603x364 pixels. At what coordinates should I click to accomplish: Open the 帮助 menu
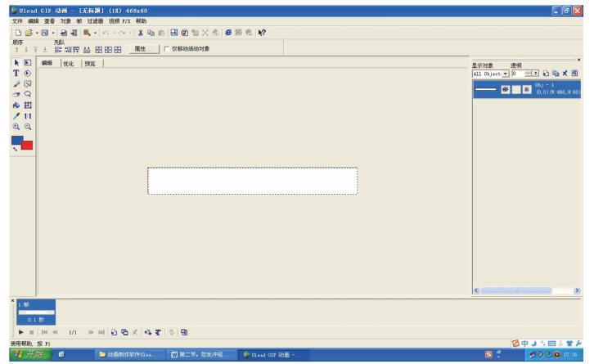point(141,21)
